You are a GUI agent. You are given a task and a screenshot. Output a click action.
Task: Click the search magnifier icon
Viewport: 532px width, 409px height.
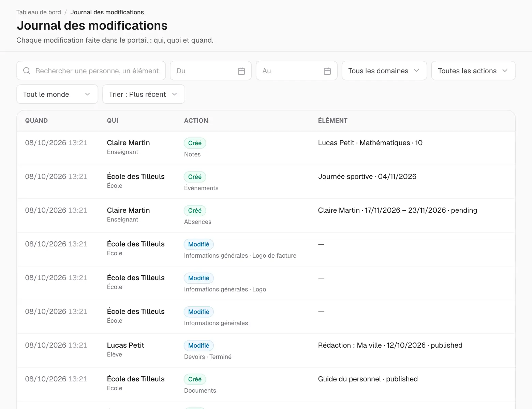click(x=27, y=71)
